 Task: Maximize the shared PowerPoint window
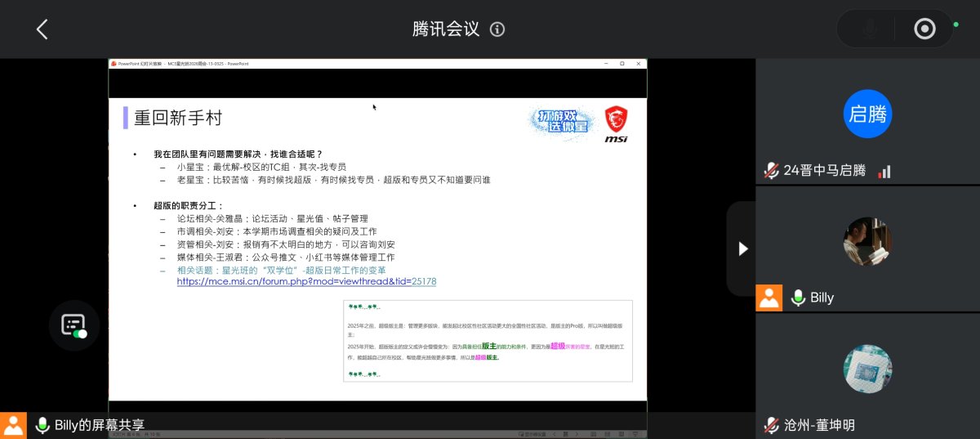(621, 63)
